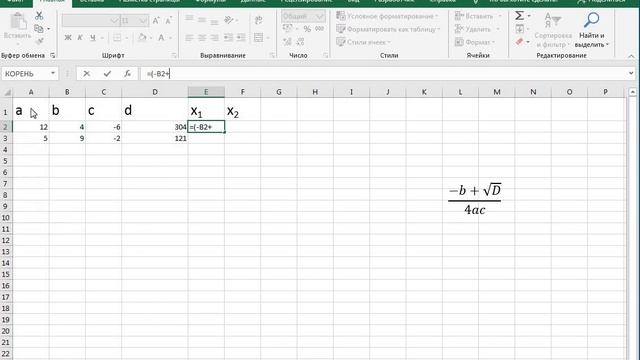
Task: Apply percent style format
Action: tap(307, 29)
